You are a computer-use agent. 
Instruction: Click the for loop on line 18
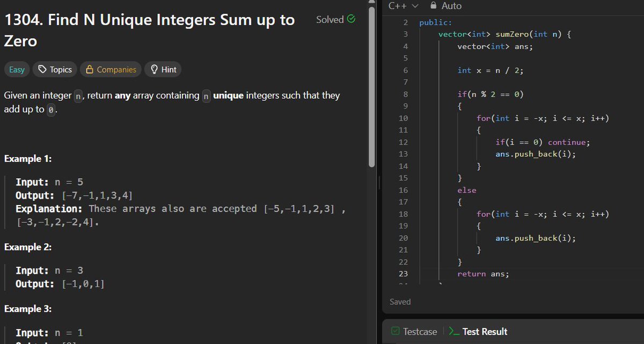tap(543, 214)
